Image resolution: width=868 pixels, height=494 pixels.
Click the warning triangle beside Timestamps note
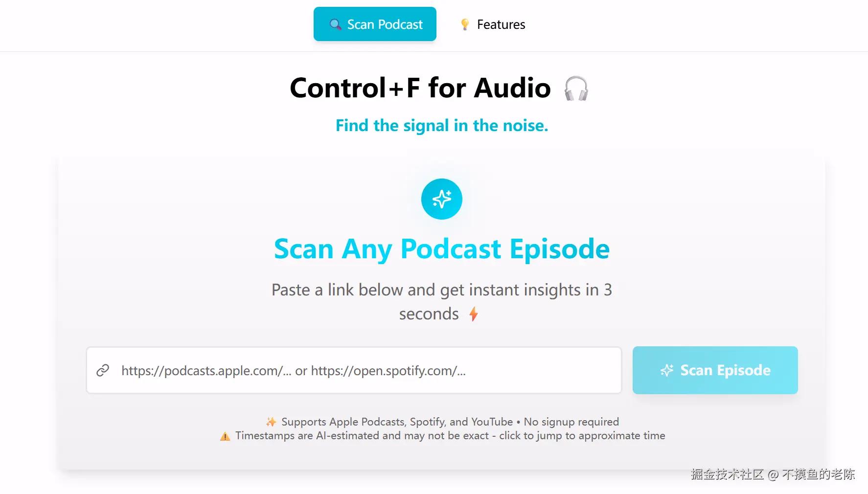[225, 436]
